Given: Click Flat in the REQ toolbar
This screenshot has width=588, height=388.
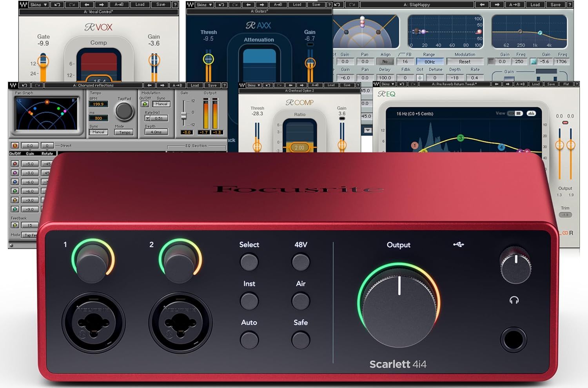Looking at the screenshot, I should (x=566, y=84).
